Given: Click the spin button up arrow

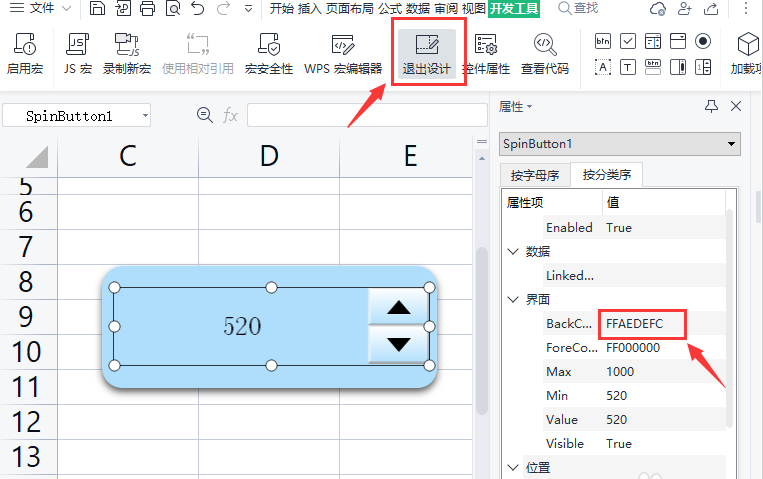Looking at the screenshot, I should [398, 307].
